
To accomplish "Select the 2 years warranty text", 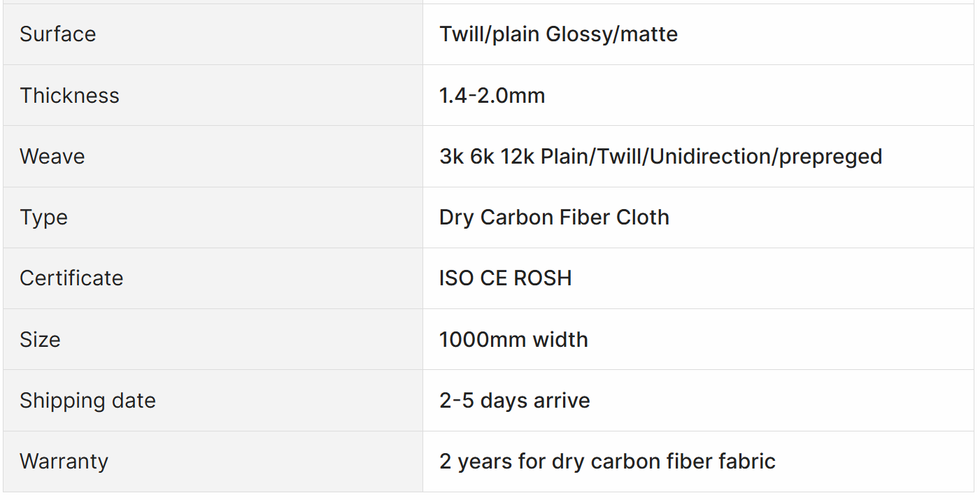I will (607, 462).
